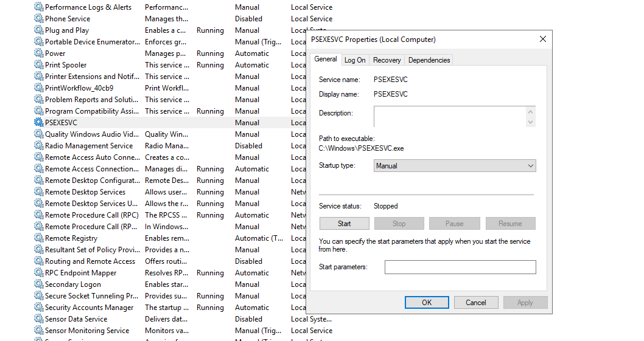The width and height of the screenshot is (644, 341).
Task: Click the Power service gear icon
Action: click(39, 53)
